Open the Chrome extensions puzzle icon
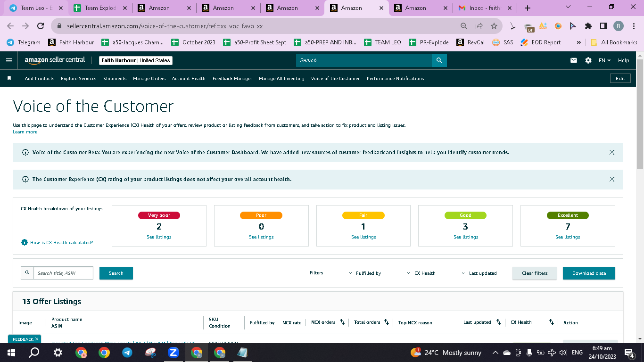 tap(588, 26)
